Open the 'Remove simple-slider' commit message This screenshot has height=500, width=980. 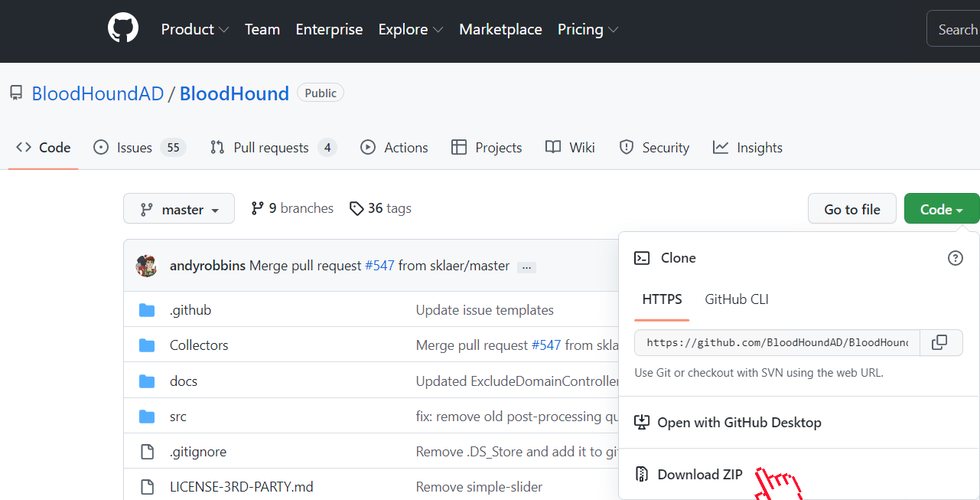tap(480, 487)
